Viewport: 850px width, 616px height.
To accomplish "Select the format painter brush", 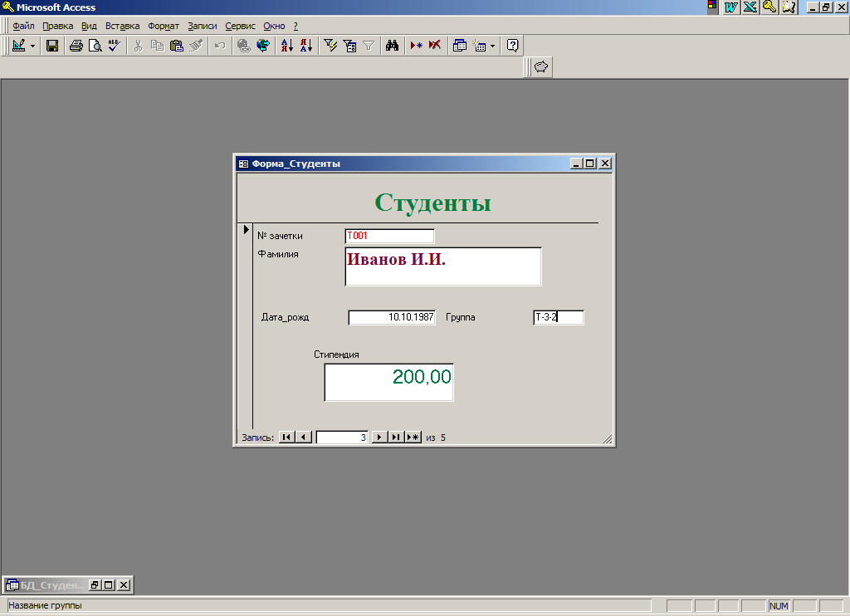I will coord(196,46).
